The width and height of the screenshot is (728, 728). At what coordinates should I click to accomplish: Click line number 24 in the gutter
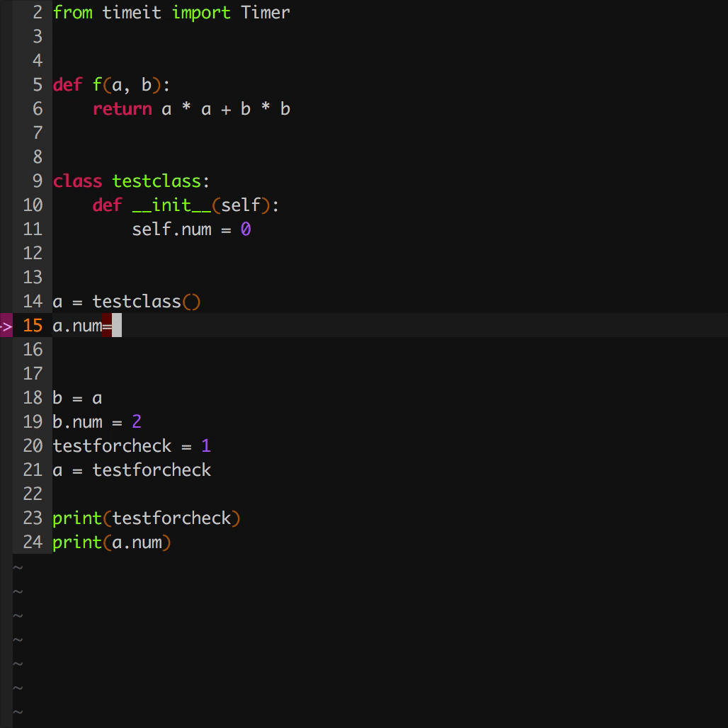33,542
